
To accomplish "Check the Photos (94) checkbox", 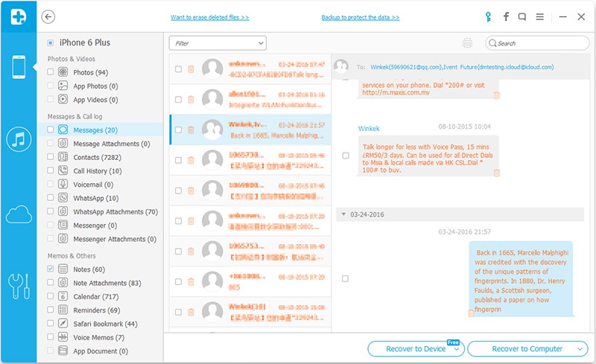I will point(50,71).
